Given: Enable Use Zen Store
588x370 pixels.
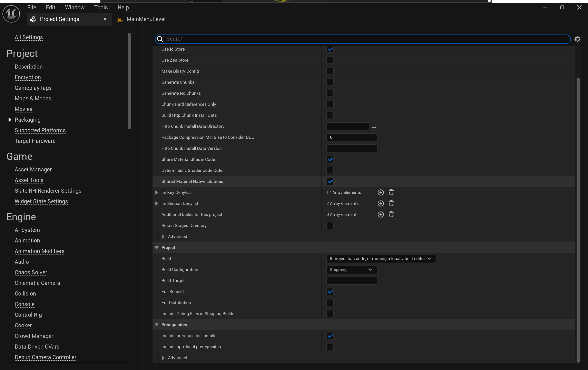Looking at the screenshot, I should tap(330, 60).
